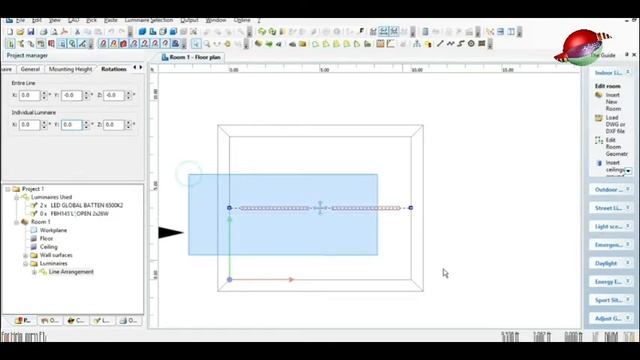Click the line drawing tool icon
The image size is (640, 360).
(x=440, y=43)
